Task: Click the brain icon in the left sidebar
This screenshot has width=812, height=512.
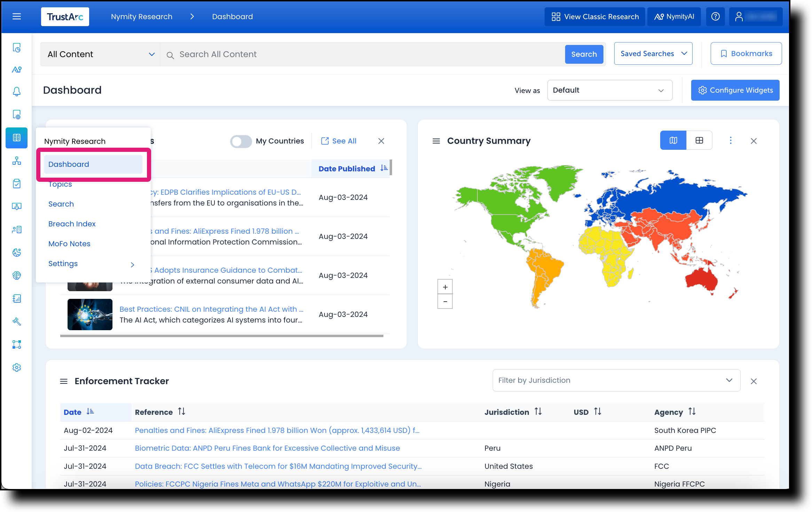Action: [x=16, y=275]
